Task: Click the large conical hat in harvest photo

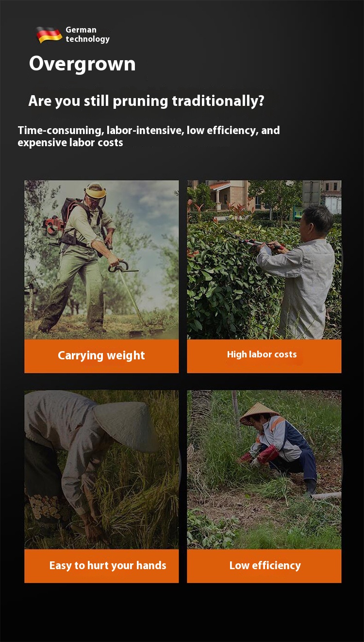Action: 126,425
